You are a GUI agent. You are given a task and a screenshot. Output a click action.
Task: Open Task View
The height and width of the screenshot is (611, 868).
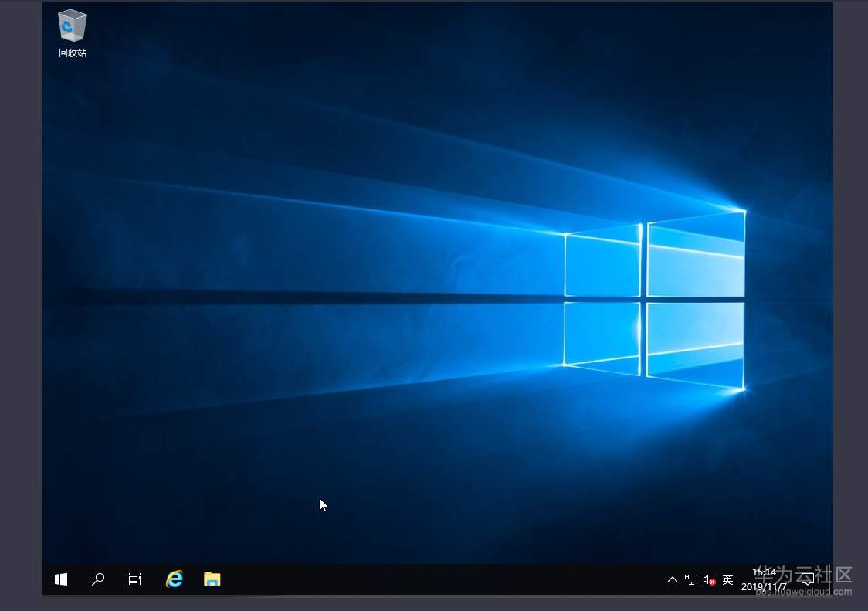(x=134, y=579)
